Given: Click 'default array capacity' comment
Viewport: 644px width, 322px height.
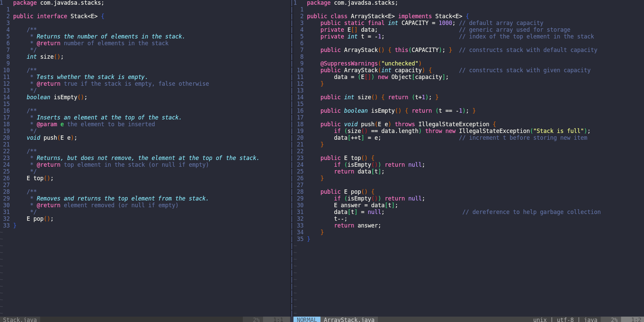Looking at the screenshot, I should (501, 23).
